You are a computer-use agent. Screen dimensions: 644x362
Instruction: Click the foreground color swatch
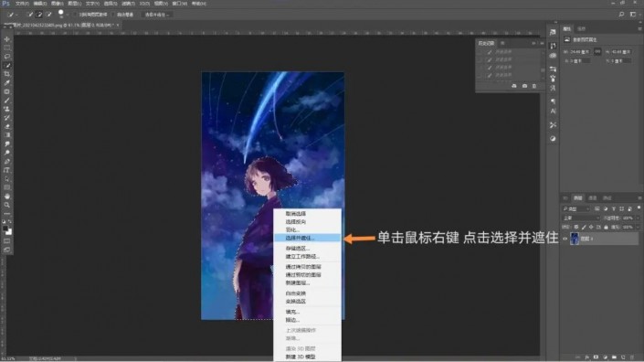point(5,229)
